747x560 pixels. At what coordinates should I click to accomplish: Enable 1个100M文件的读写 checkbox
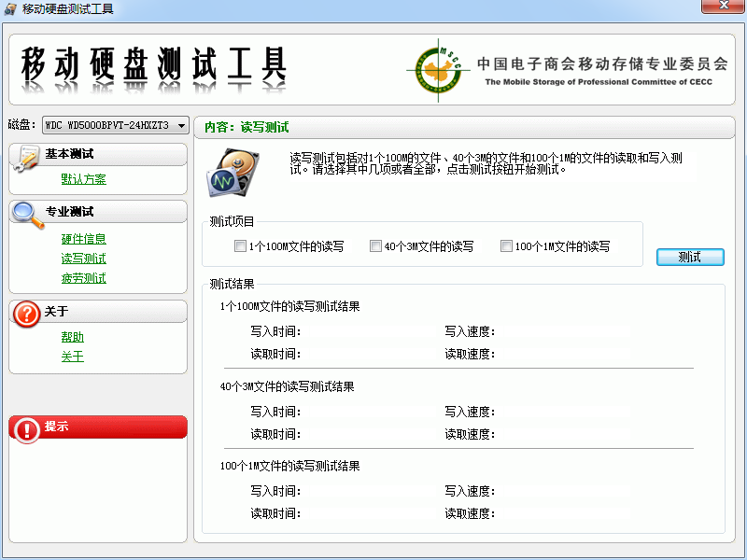click(x=241, y=246)
